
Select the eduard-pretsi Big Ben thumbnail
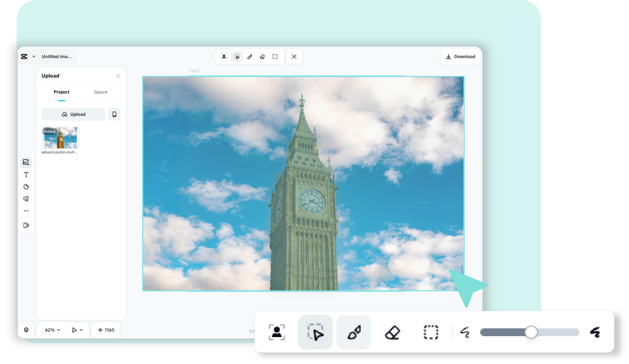point(60,137)
